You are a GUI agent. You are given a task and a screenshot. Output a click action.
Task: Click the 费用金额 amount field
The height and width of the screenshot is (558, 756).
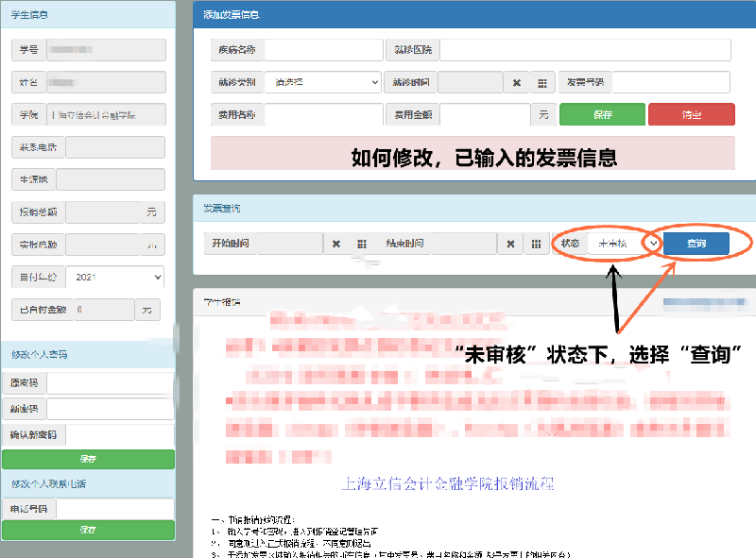485,114
